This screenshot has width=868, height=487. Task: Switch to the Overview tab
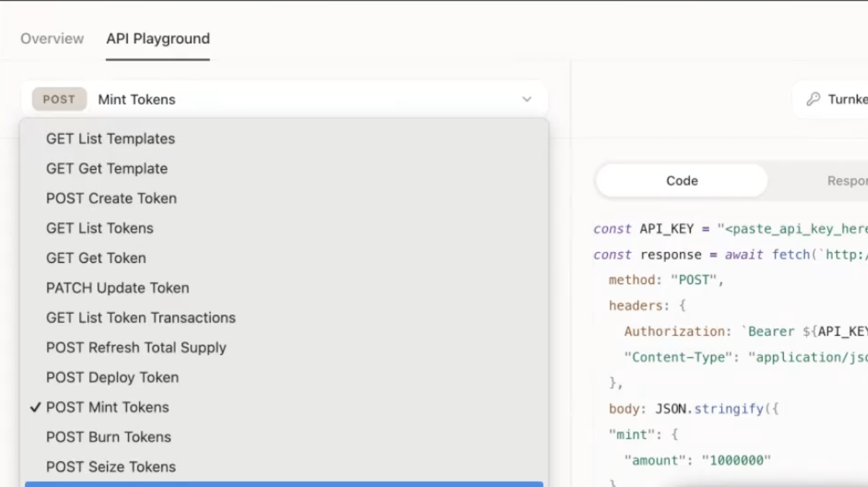[x=52, y=39]
